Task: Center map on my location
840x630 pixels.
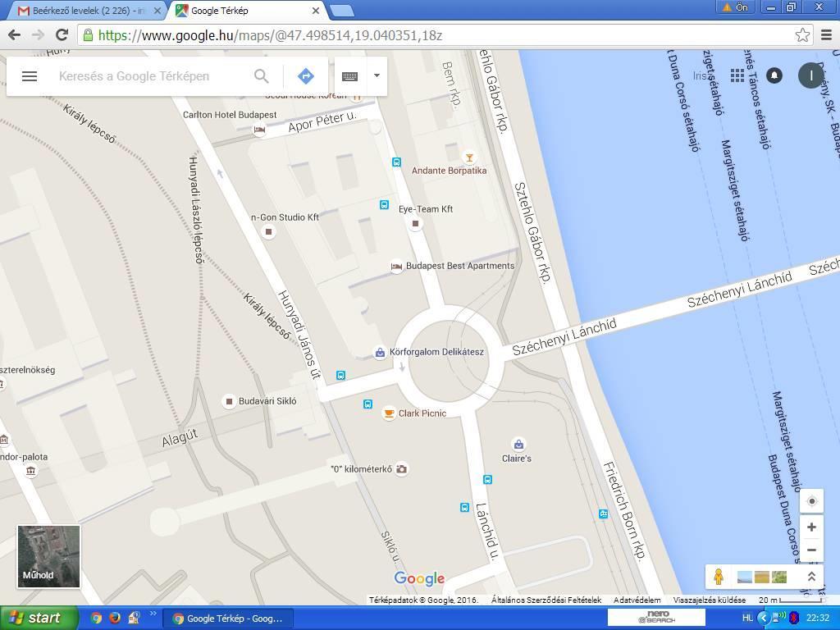Action: click(x=811, y=501)
